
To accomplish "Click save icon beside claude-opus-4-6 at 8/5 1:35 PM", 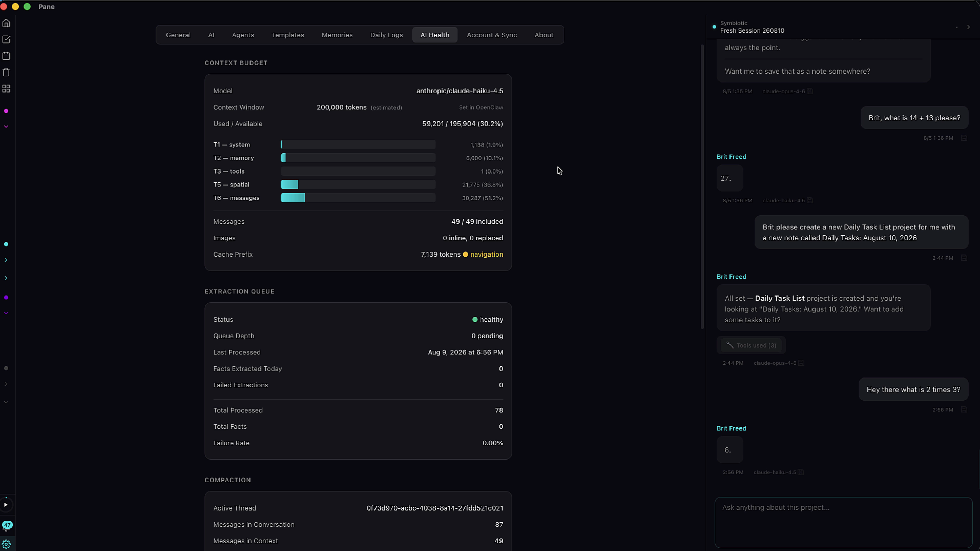I will pyautogui.click(x=810, y=91).
